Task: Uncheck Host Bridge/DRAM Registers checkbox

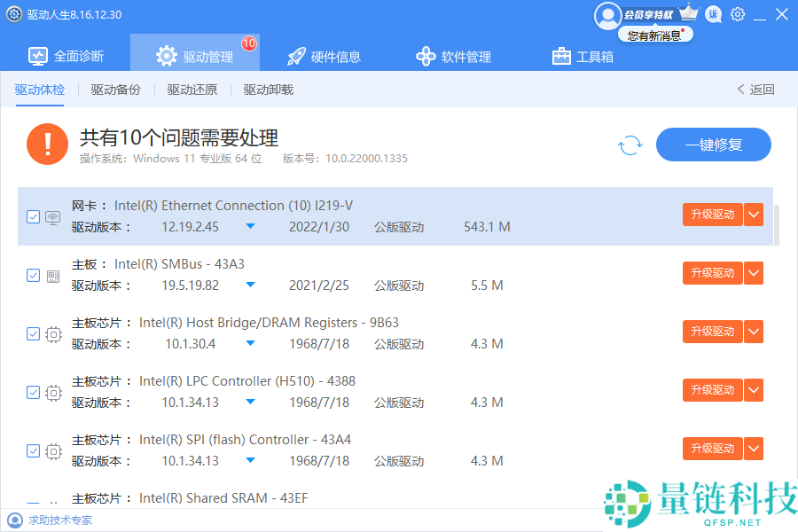Action: coord(33,334)
